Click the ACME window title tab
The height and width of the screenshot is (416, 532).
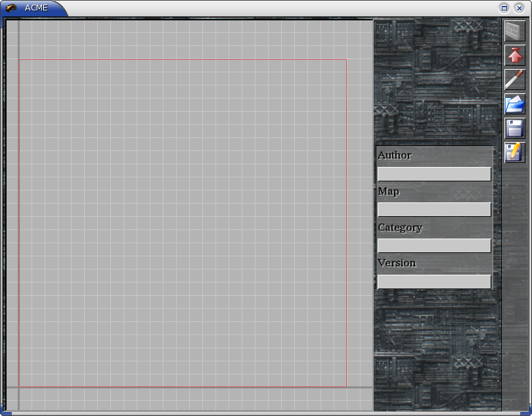click(x=36, y=8)
